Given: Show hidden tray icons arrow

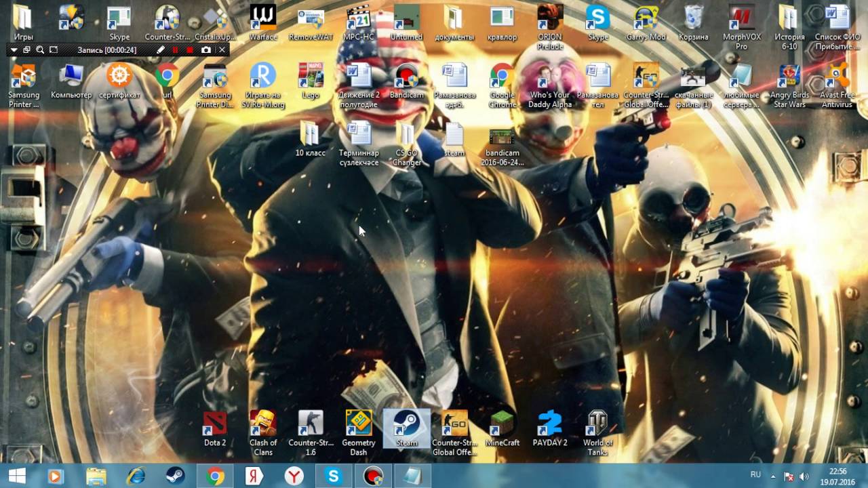Looking at the screenshot, I should [774, 476].
